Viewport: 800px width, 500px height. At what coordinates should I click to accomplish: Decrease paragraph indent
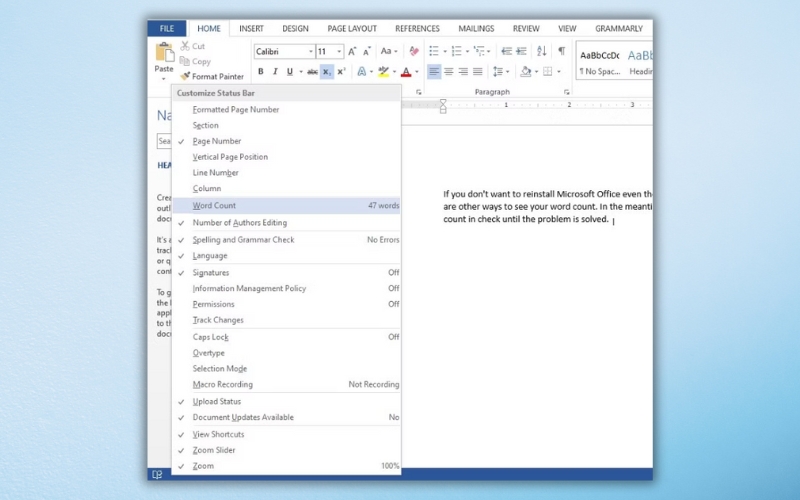point(506,51)
